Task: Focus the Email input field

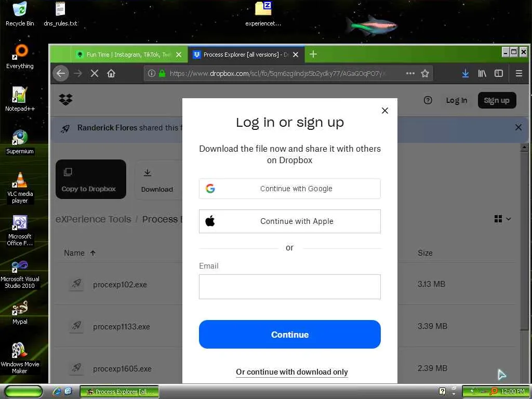Action: point(290,287)
